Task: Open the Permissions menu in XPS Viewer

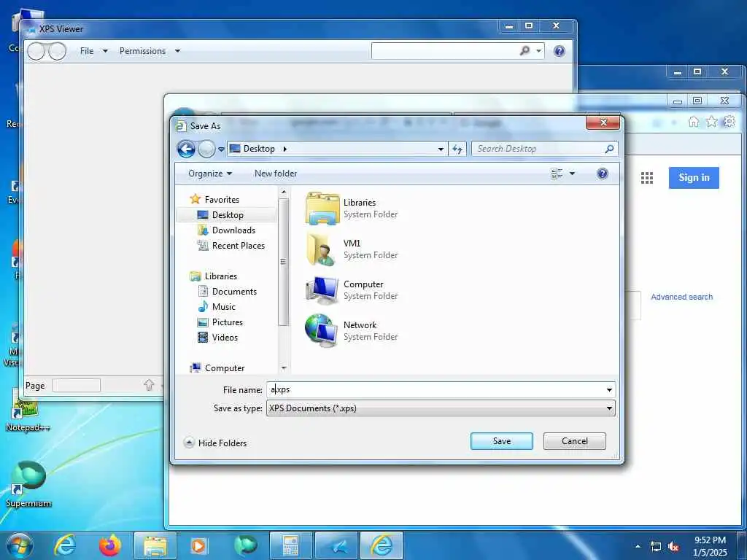Action: [x=150, y=51]
